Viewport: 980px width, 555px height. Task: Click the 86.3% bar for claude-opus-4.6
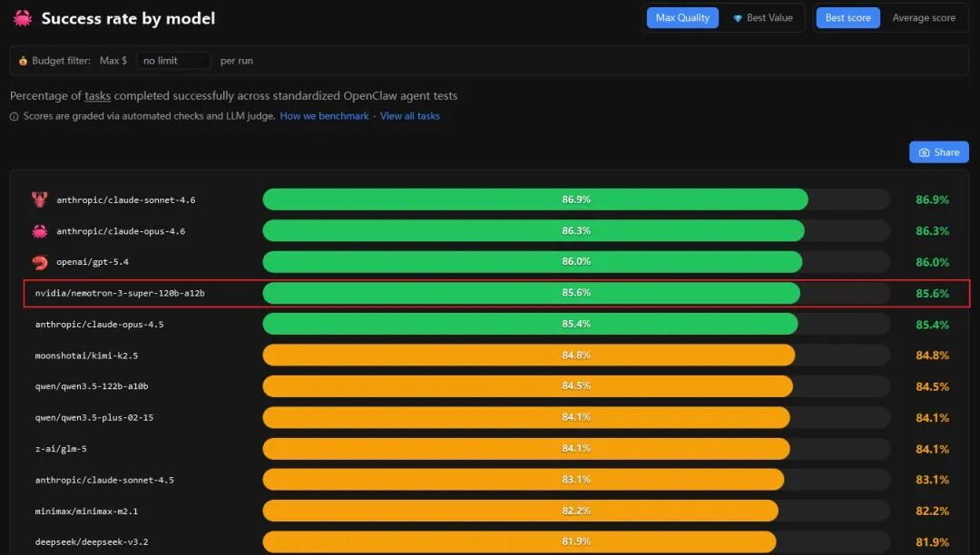[x=534, y=230]
